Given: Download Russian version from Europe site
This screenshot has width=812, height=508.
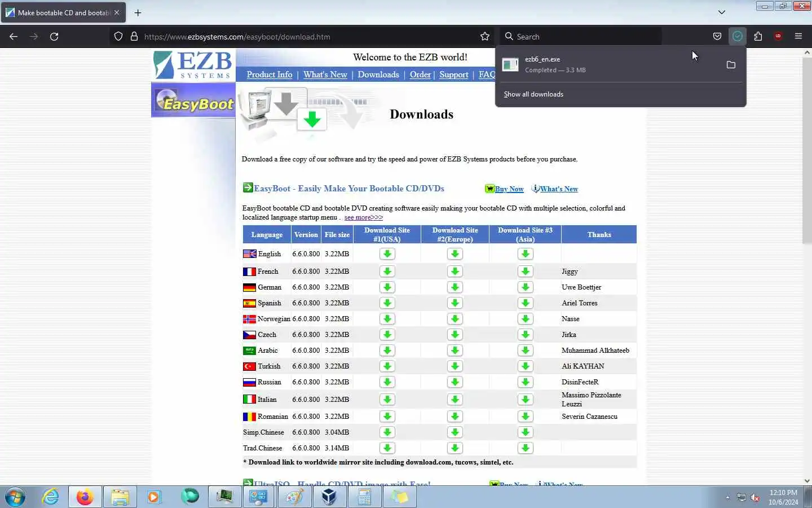Looking at the screenshot, I should tap(454, 382).
